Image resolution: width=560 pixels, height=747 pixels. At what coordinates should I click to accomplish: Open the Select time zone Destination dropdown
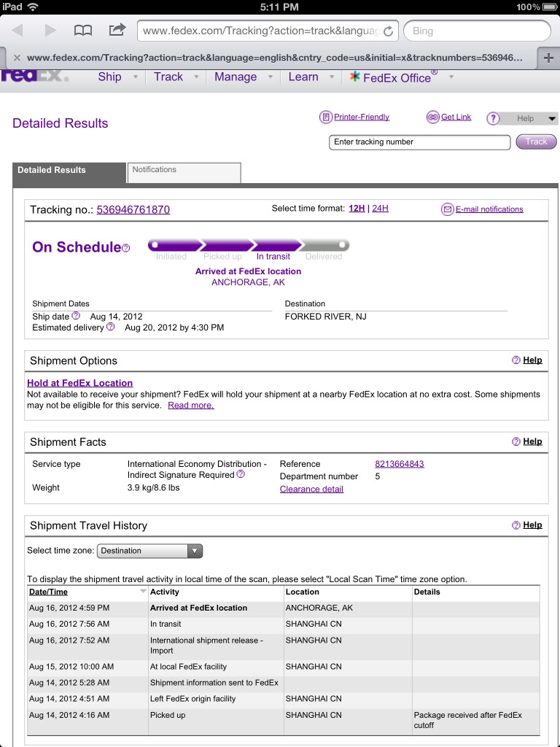(x=150, y=551)
